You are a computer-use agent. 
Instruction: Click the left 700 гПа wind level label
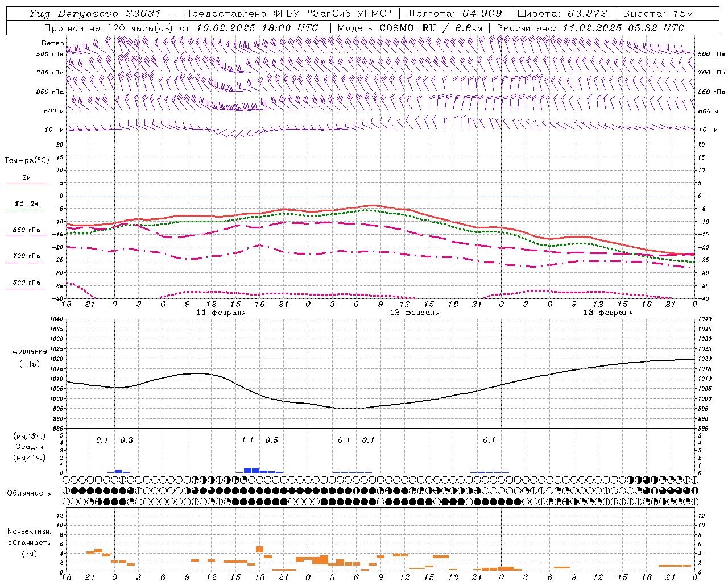[50, 73]
